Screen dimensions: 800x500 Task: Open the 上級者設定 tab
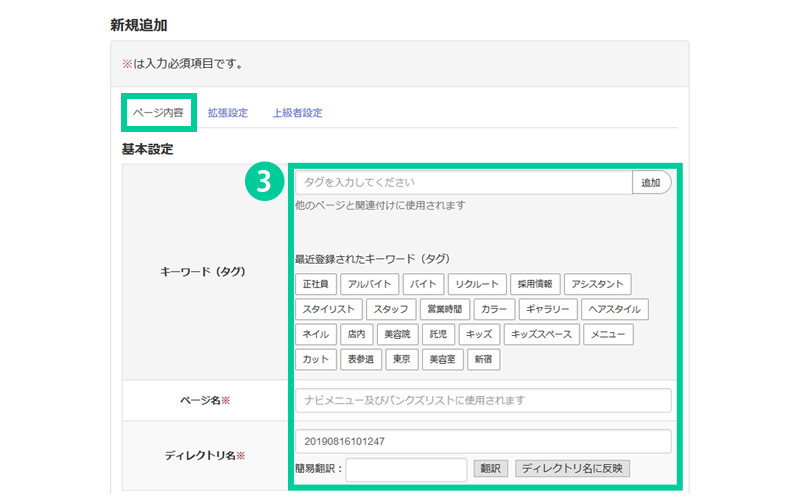(x=297, y=113)
